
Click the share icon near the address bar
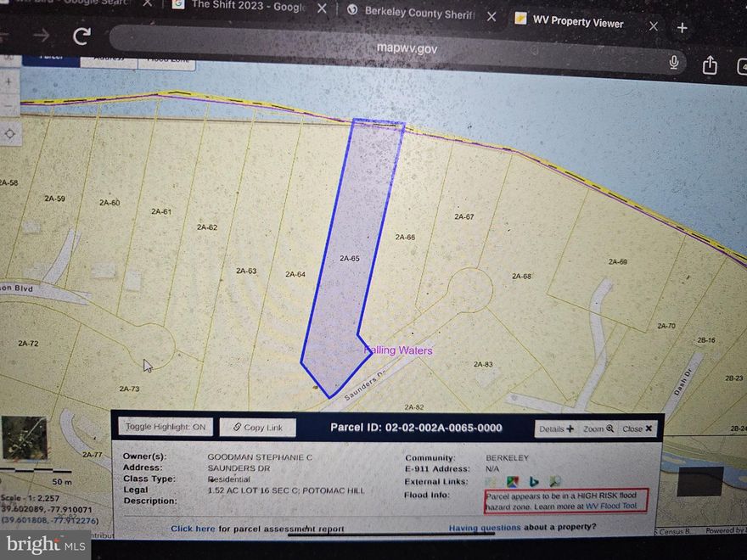[x=710, y=63]
